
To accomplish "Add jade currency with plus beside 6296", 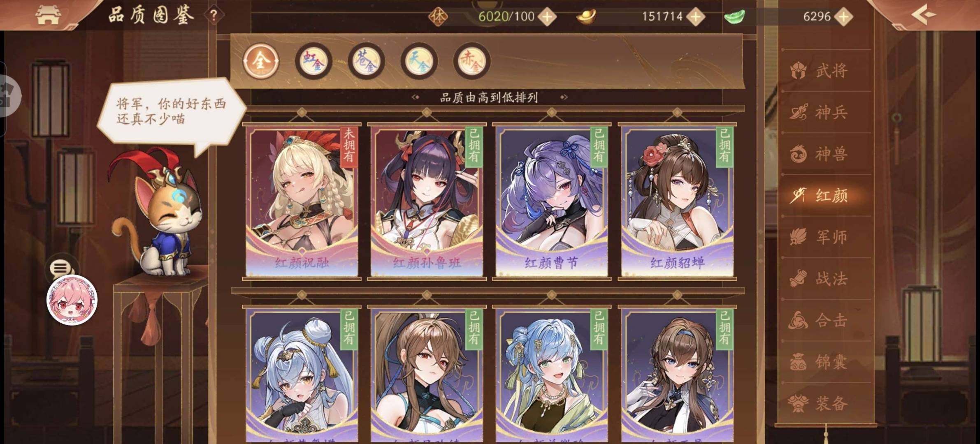I will point(843,17).
